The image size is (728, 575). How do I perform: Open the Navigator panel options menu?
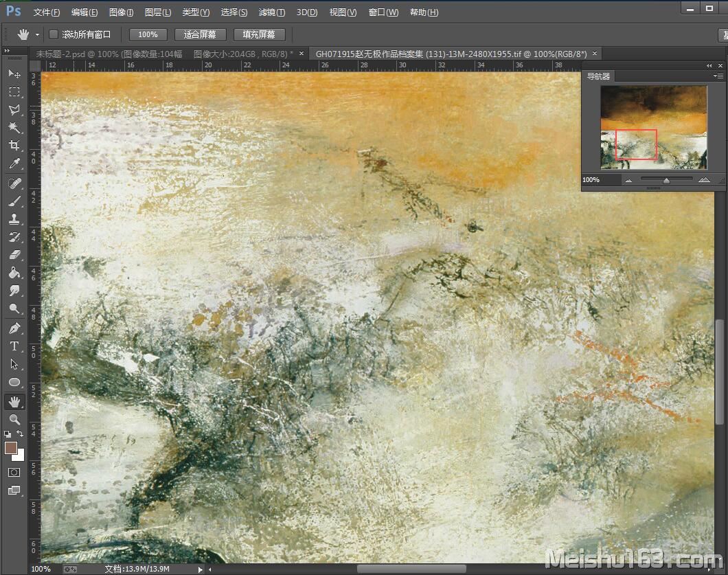[x=718, y=76]
